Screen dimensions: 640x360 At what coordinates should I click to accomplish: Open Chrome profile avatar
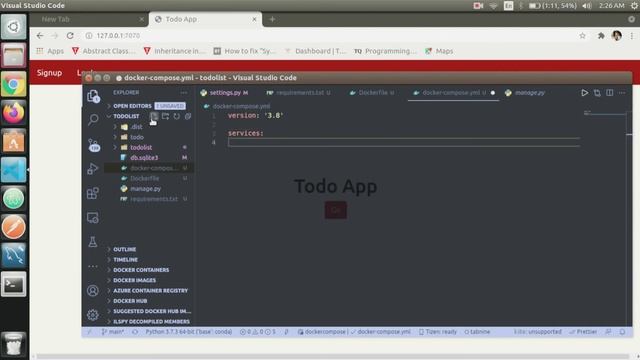617,36
